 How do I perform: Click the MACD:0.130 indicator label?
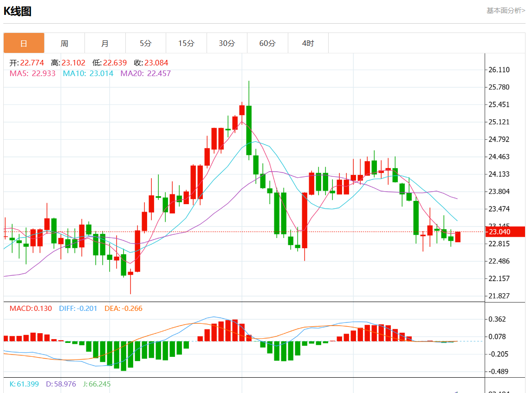31,309
